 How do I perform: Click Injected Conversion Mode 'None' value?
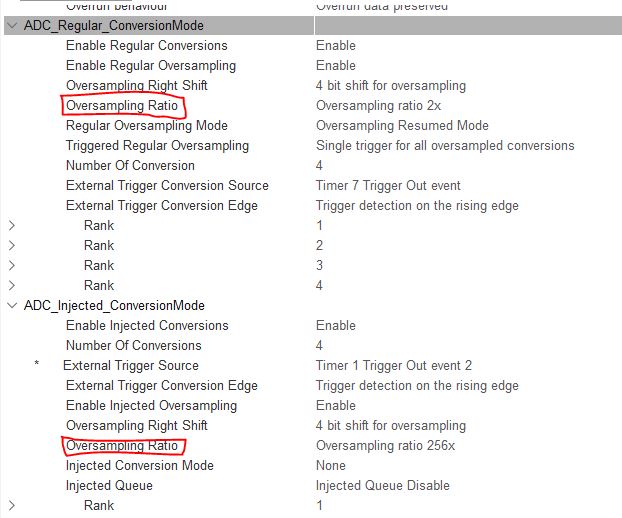pyautogui.click(x=331, y=466)
